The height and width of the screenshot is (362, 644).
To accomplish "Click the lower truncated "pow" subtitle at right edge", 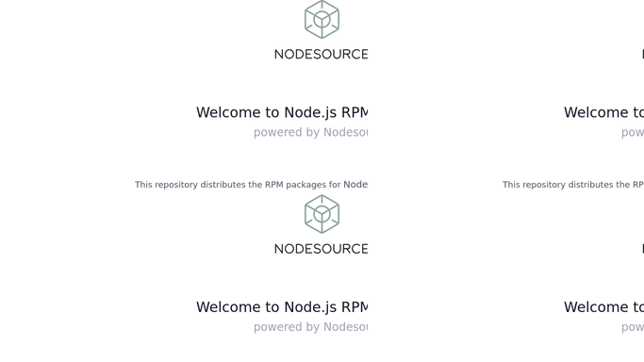I will click(633, 327).
